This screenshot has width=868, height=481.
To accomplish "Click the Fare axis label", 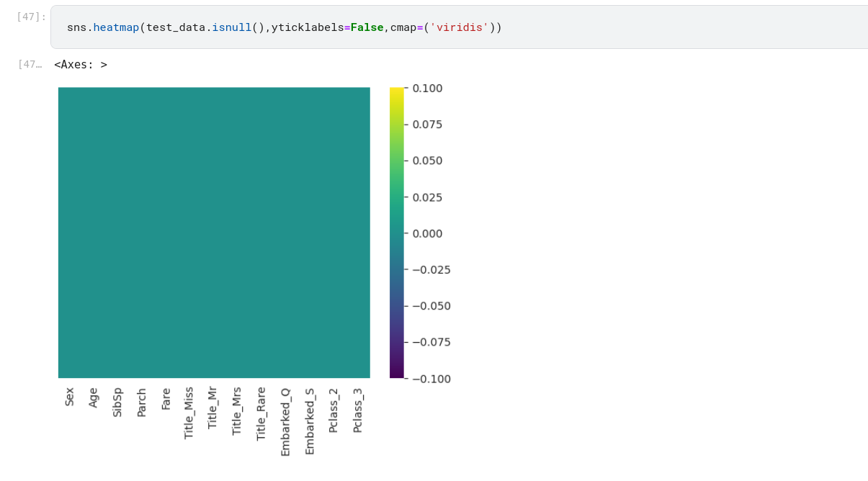I will [x=166, y=399].
